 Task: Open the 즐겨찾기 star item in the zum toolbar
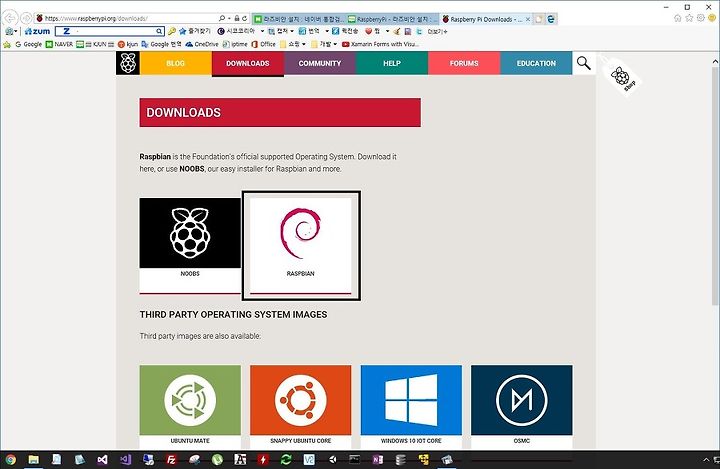coord(195,31)
